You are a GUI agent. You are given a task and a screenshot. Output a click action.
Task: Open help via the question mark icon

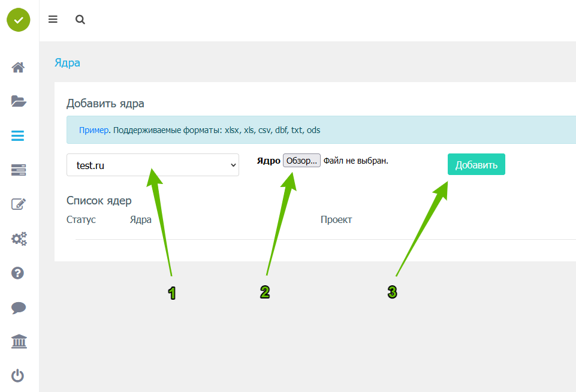(x=18, y=273)
